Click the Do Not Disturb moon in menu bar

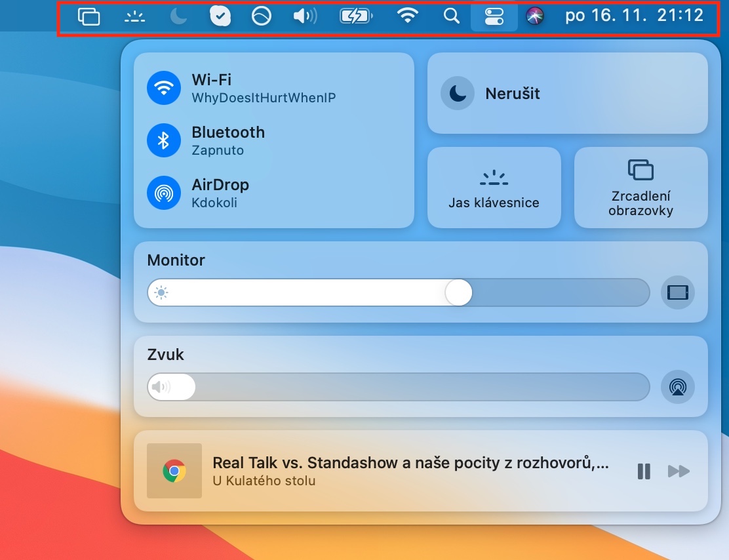coord(178,17)
